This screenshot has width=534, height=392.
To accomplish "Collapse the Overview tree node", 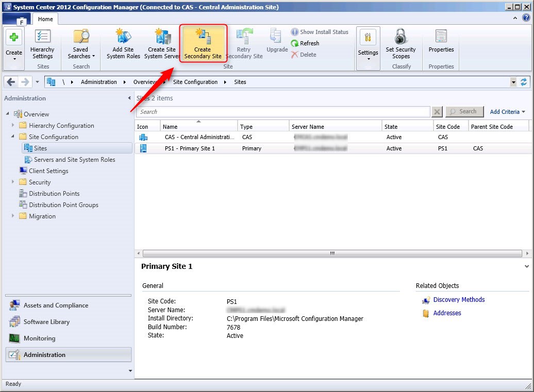I will click(x=8, y=113).
